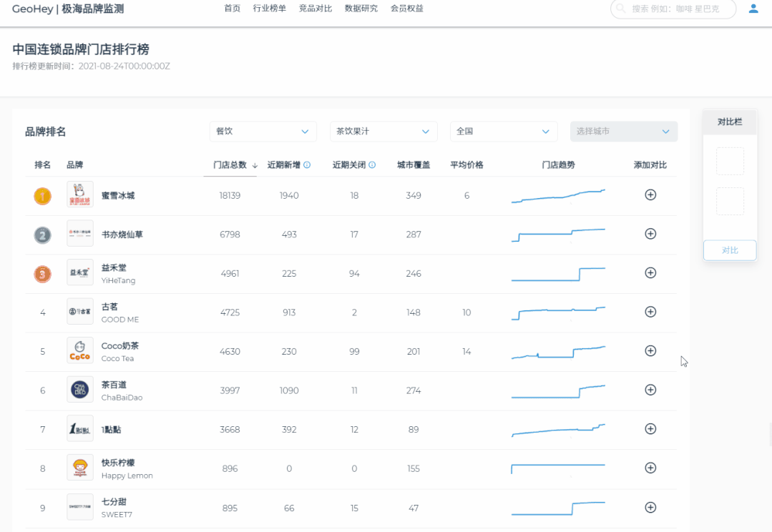Click the 近期新增 column header

(283, 165)
